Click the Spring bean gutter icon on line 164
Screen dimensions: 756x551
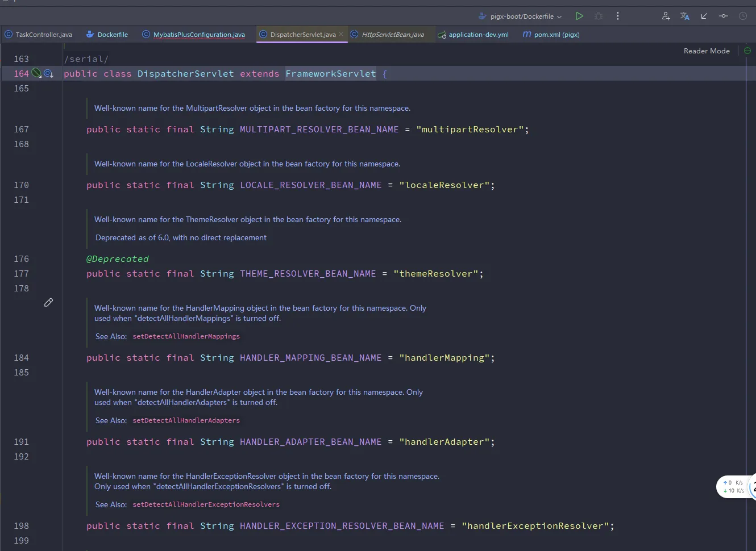[36, 73]
